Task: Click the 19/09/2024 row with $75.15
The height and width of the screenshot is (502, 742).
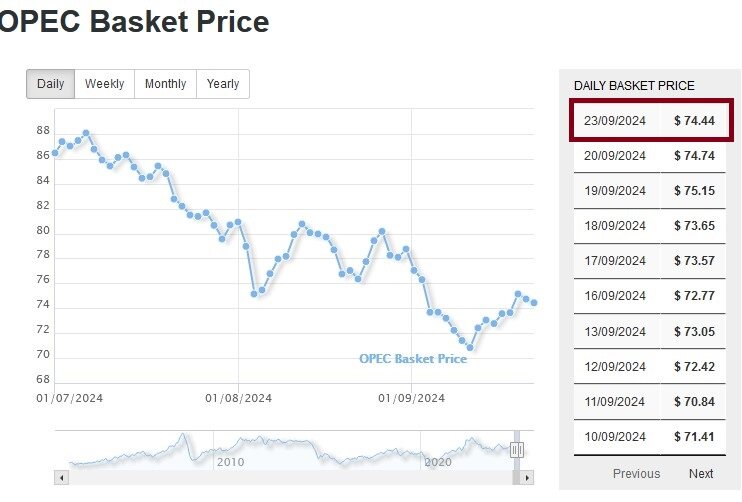Action: tap(651, 191)
